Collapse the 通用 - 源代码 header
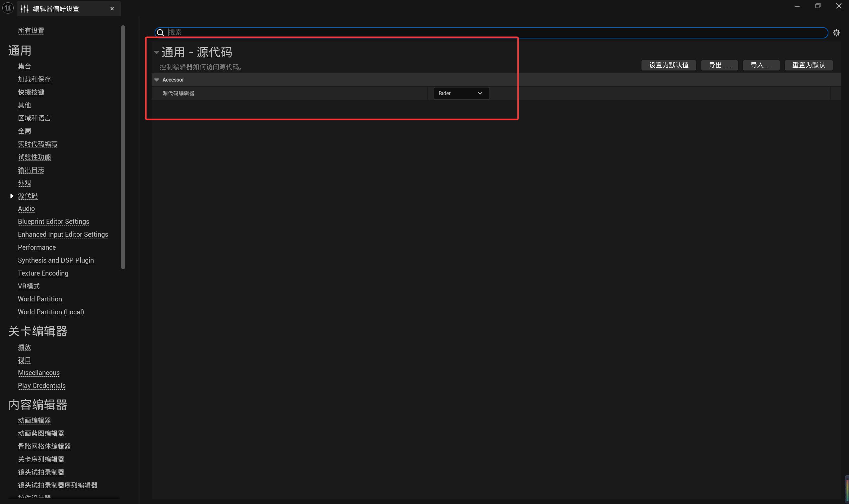 click(157, 52)
